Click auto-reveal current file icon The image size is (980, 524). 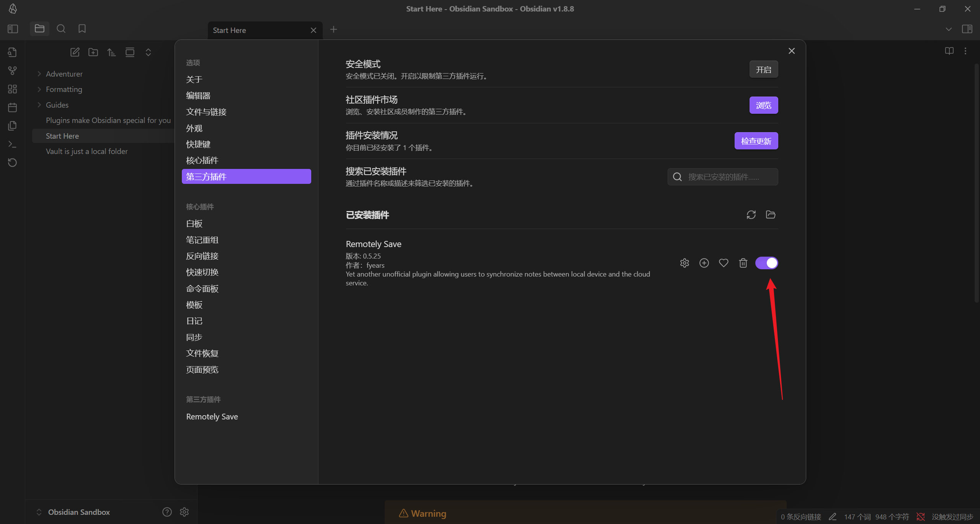(x=130, y=52)
